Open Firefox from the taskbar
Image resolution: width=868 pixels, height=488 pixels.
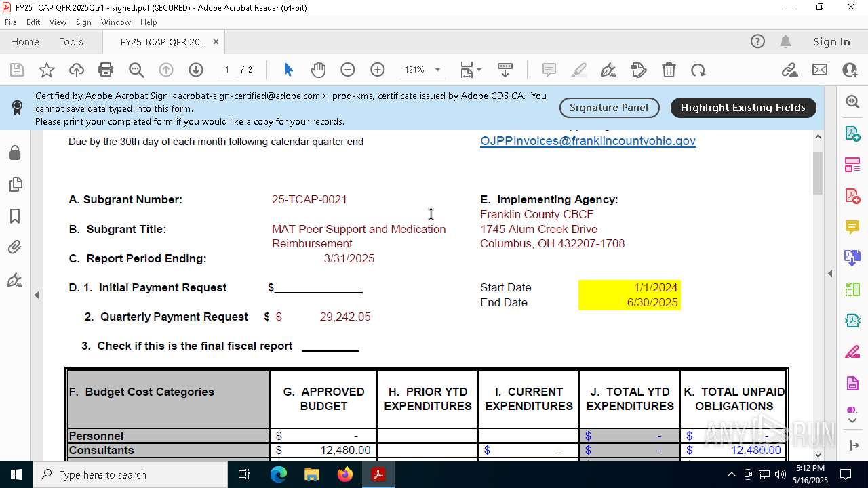point(345,474)
